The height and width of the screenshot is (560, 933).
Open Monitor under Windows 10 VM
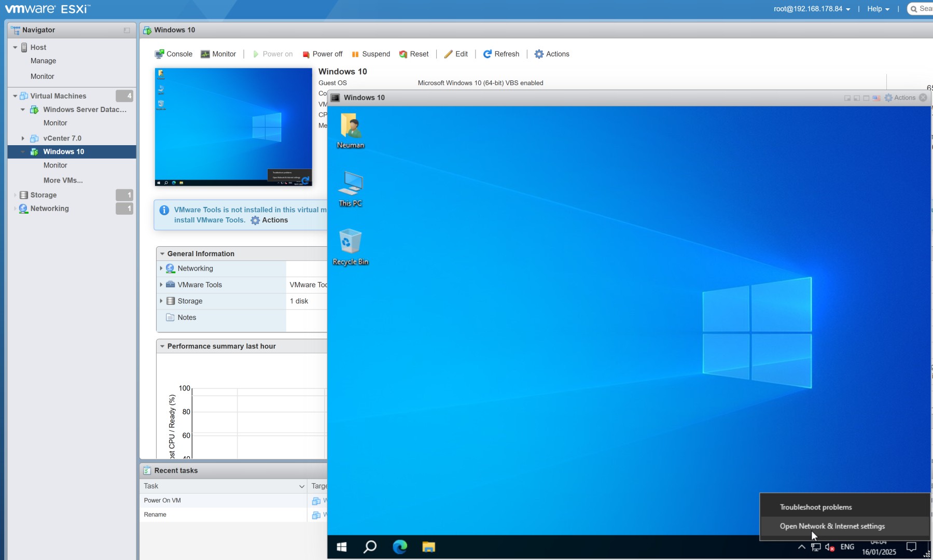(x=55, y=165)
